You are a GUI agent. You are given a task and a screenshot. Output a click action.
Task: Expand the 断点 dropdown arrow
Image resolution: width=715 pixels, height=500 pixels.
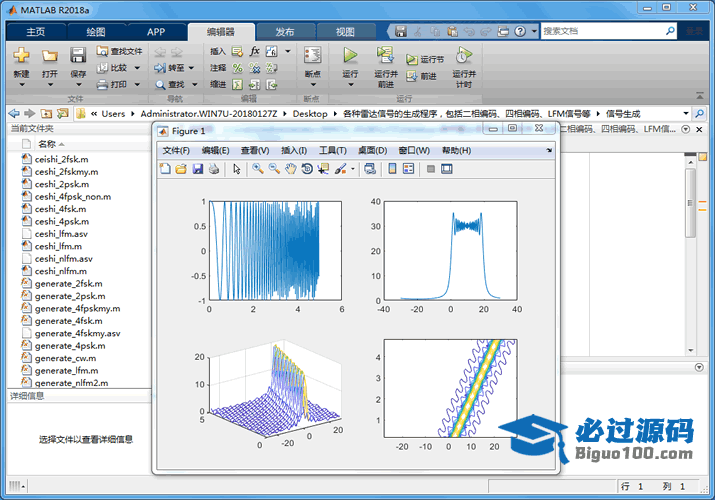click(x=313, y=84)
